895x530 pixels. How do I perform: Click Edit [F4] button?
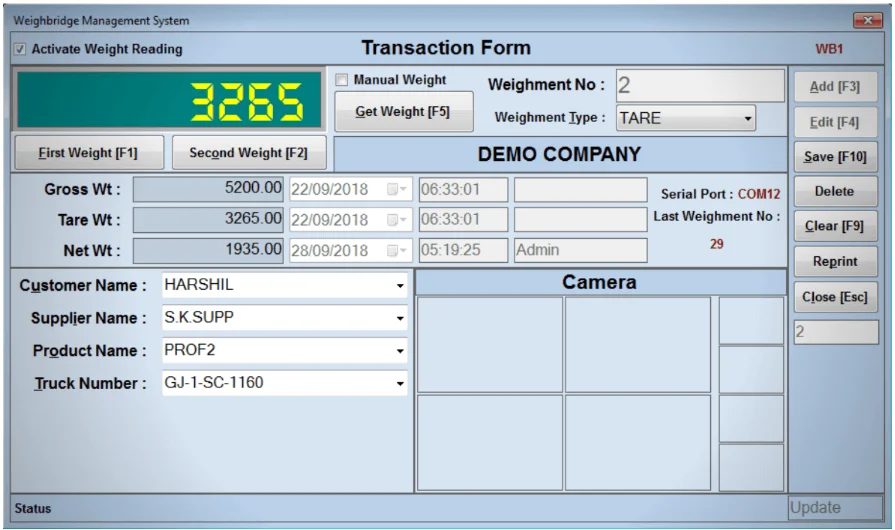pos(835,122)
